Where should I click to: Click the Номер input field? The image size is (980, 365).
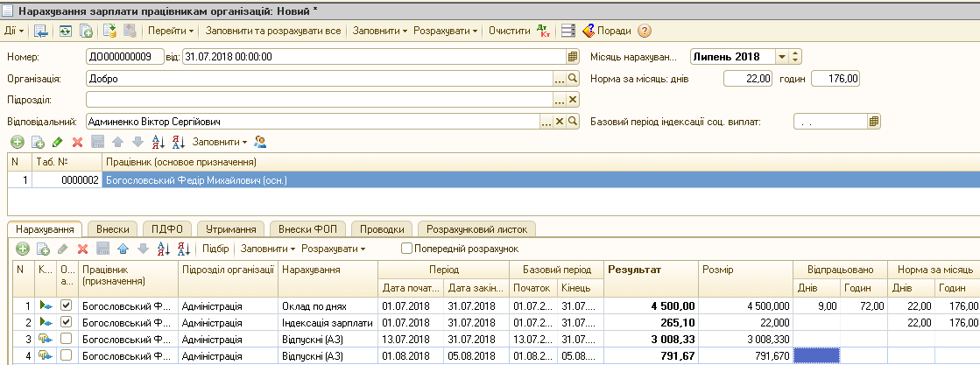[125, 57]
